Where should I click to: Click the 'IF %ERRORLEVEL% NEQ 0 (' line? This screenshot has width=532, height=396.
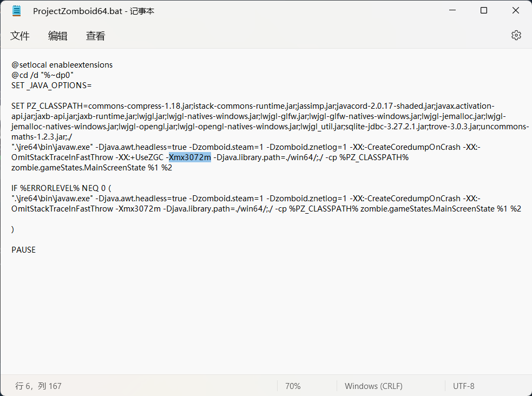(x=61, y=188)
